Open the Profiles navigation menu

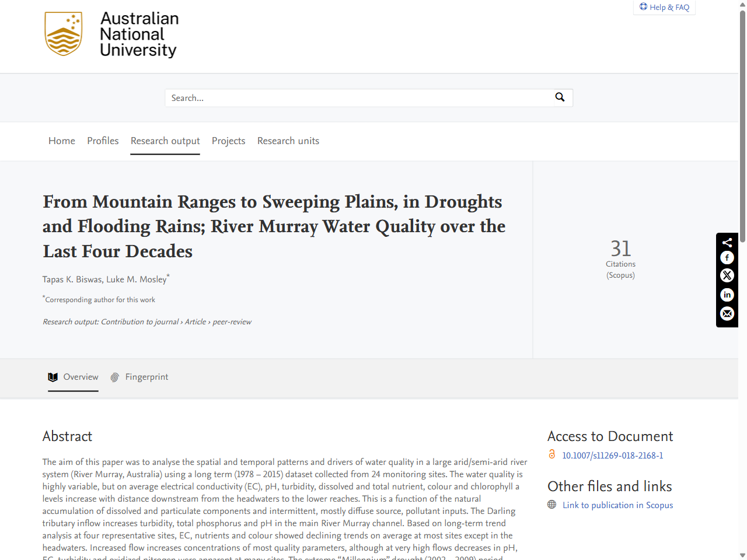103,141
